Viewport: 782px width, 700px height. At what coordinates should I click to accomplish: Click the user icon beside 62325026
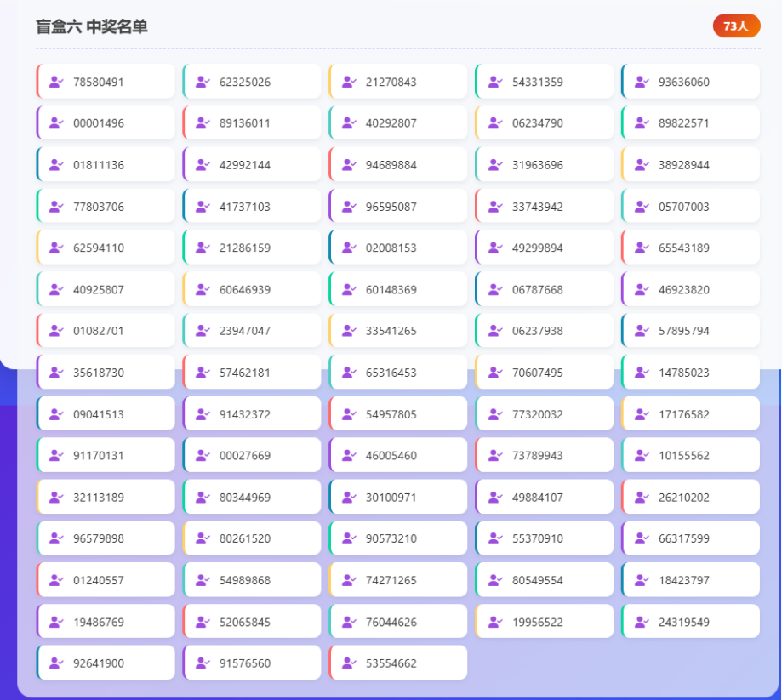[x=203, y=82]
